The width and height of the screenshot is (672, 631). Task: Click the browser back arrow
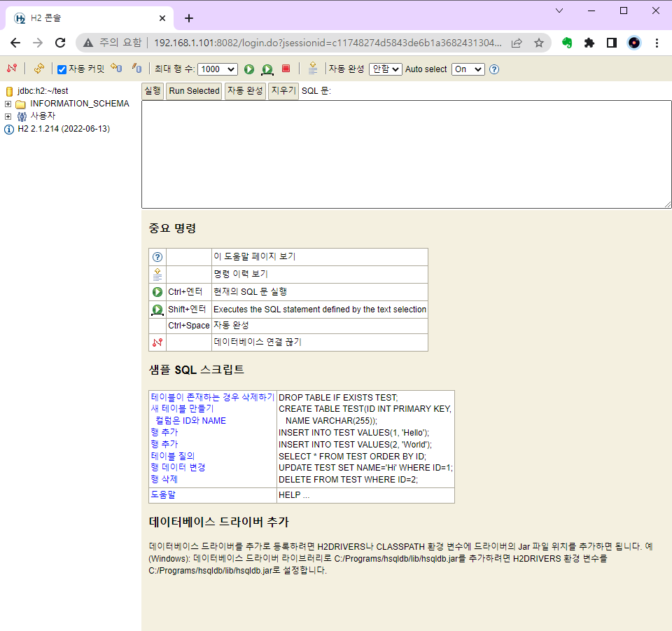click(15, 43)
